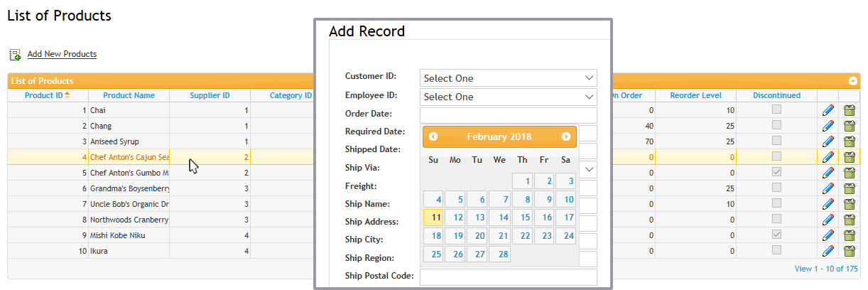
Task: Click the delete icon for Chang row
Action: click(x=849, y=126)
